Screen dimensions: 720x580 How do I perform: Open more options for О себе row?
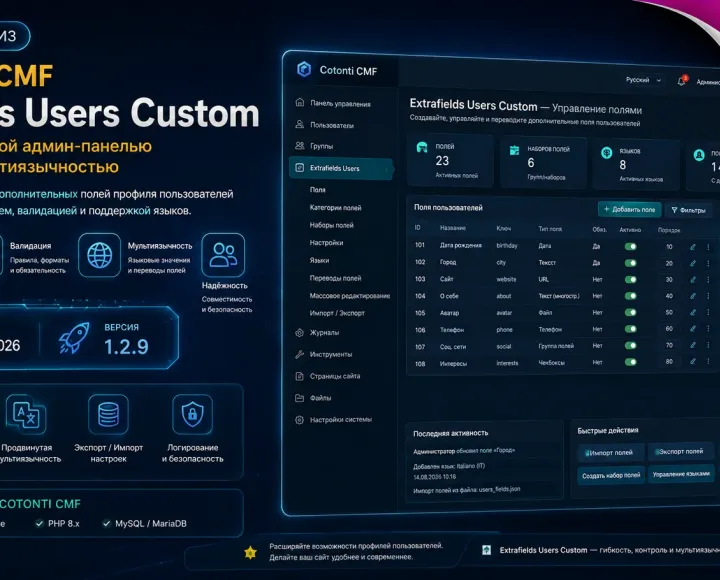(708, 296)
